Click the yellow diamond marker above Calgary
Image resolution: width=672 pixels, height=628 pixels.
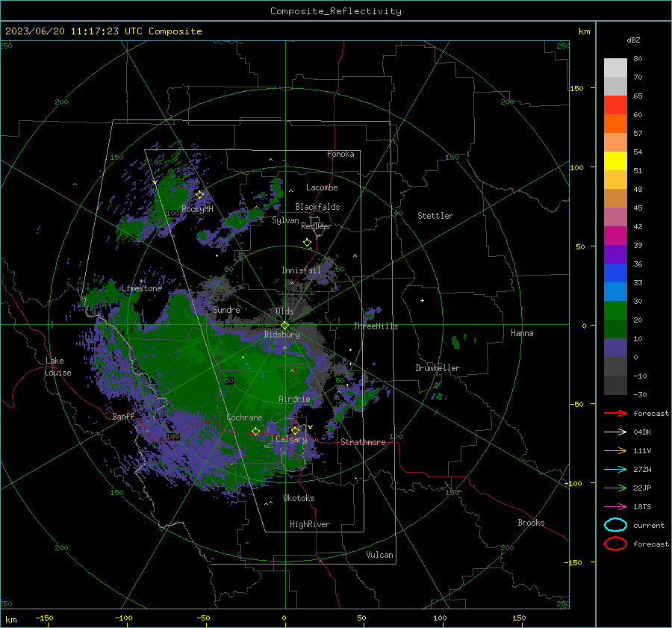[x=295, y=430]
